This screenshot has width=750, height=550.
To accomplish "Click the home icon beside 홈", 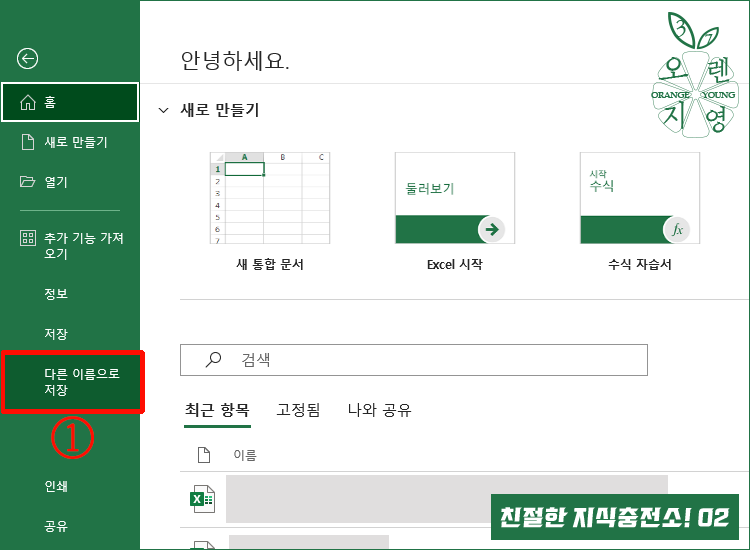I will coord(28,102).
